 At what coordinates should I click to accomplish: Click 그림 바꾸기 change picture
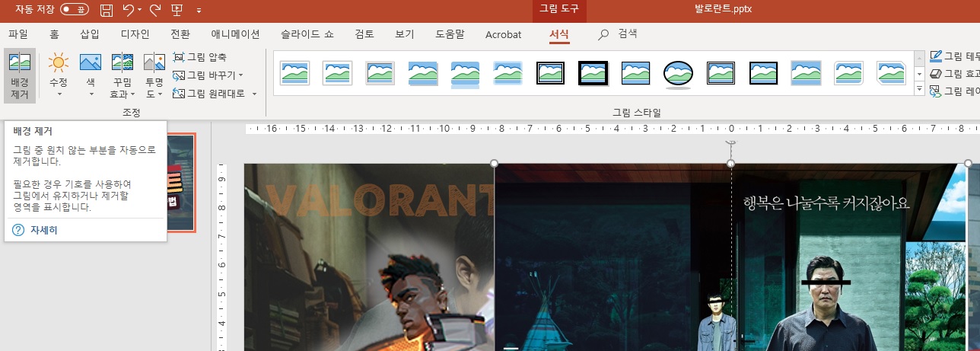point(208,75)
